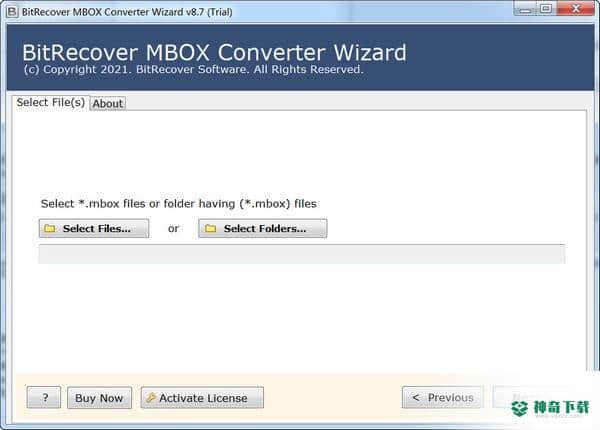Go back with the Previous button

click(442, 397)
